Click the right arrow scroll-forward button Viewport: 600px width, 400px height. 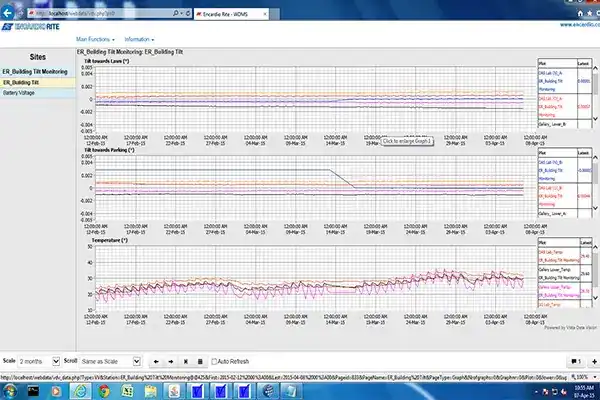click(170, 360)
